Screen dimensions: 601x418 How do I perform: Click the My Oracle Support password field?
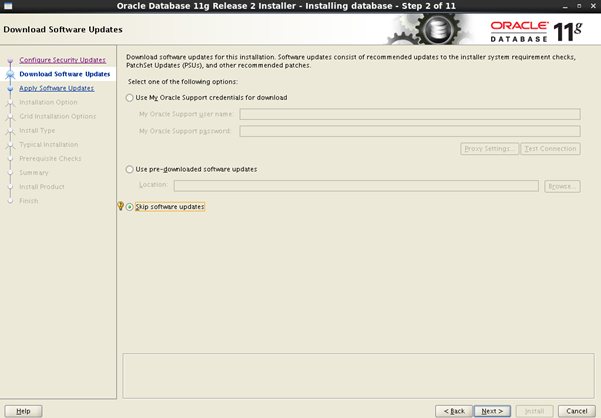[x=410, y=131]
